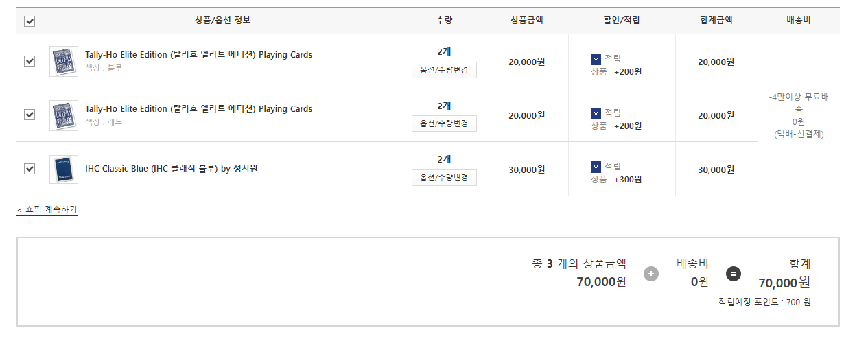Image resolution: width=868 pixels, height=354 pixels.
Task: Open 옵션/수량변경 for the blue Tally-Ho
Action: point(444,70)
